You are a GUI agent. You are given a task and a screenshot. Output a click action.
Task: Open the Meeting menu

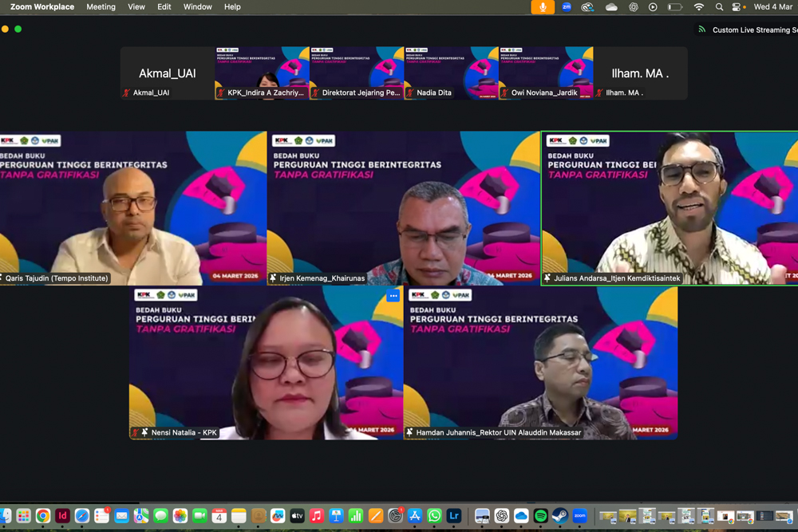101,7
